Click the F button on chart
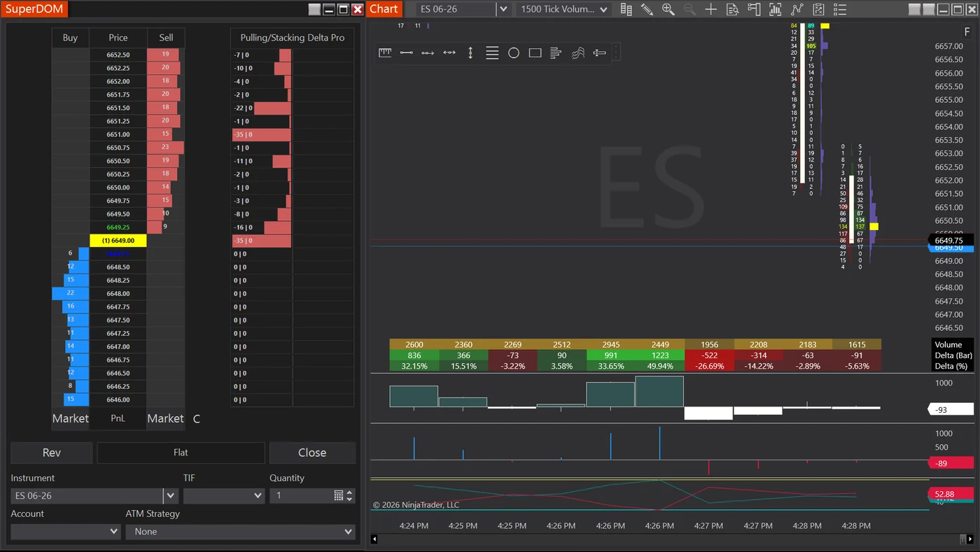This screenshot has width=980, height=552. (967, 31)
